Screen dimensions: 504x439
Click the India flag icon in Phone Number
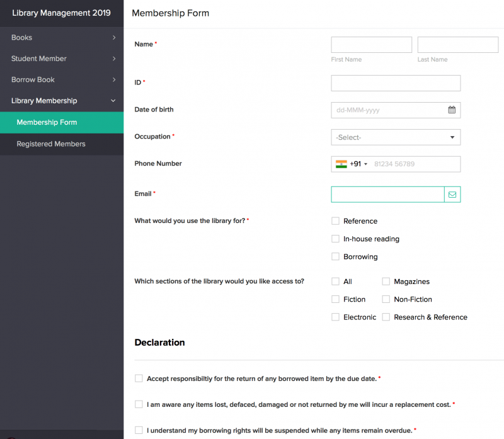[x=341, y=164]
